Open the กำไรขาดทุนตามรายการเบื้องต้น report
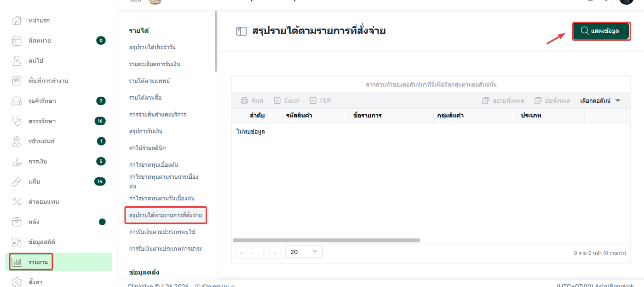This screenshot has width=644, height=287. [x=164, y=182]
